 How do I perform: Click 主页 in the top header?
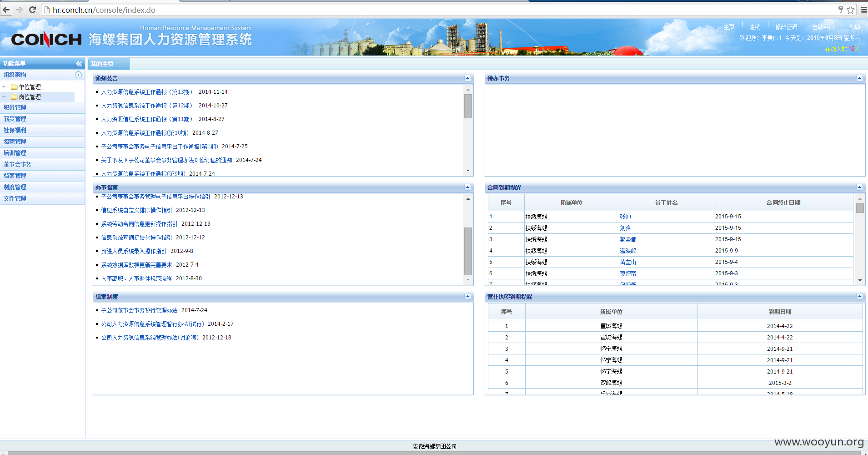(729, 27)
